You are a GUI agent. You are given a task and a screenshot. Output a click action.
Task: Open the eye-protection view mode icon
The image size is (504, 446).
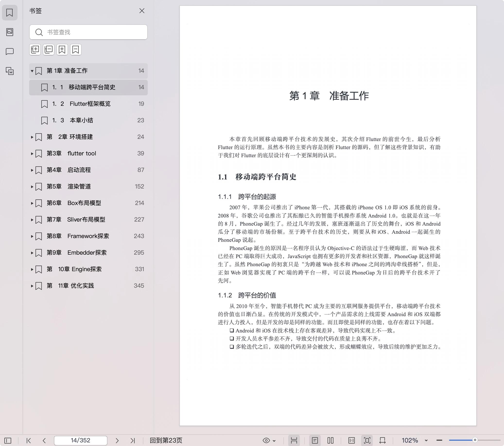tap(266, 441)
